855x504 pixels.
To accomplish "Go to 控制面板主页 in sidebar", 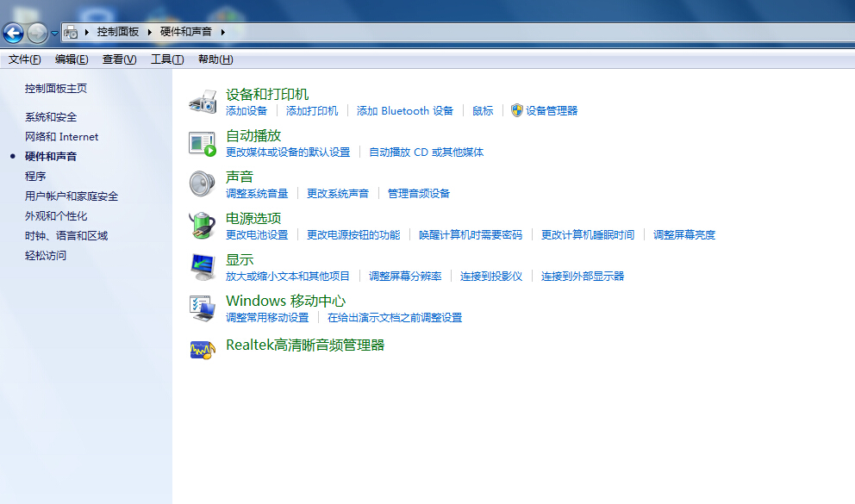I will click(56, 88).
